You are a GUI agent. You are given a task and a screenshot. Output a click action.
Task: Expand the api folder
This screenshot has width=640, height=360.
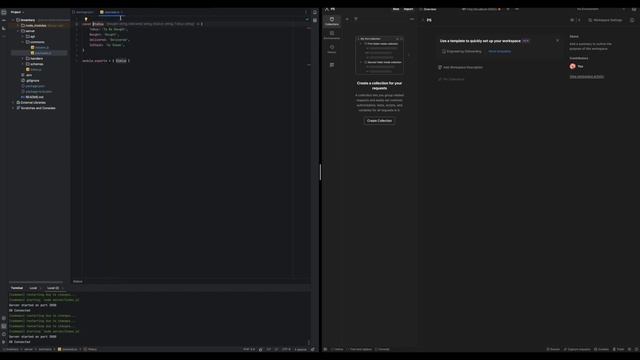[x=23, y=36]
